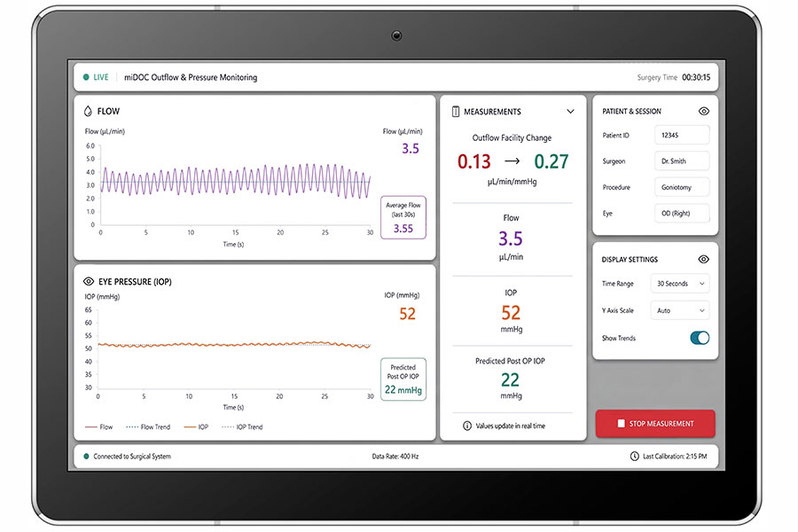Collapse the Measurements panel chevron
This screenshot has height=532, width=798.
(570, 112)
